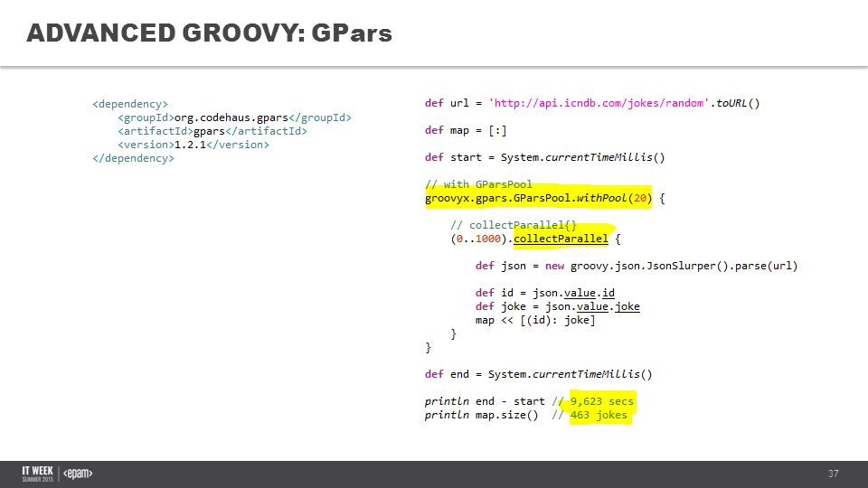Click the comment '// collectParallel{}'
Viewport: 868px width, 488px height.
coord(514,225)
